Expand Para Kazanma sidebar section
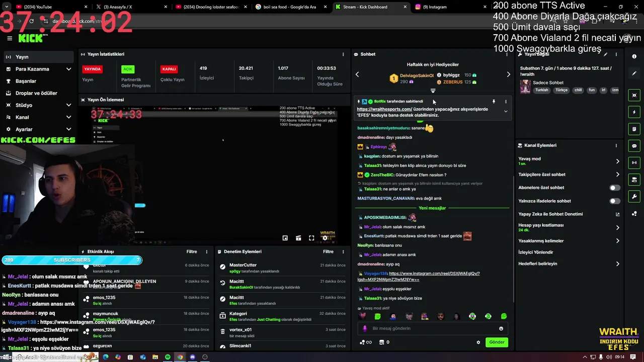This screenshot has height=362, width=644. [x=68, y=69]
